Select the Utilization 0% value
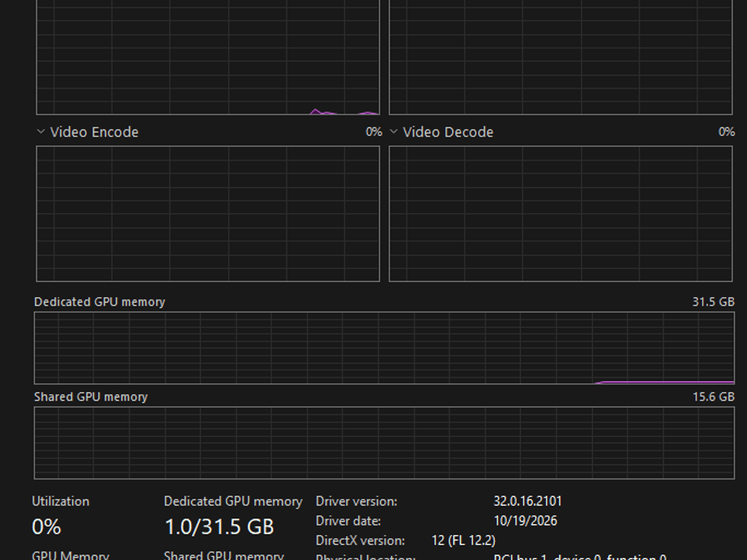 coord(46,527)
